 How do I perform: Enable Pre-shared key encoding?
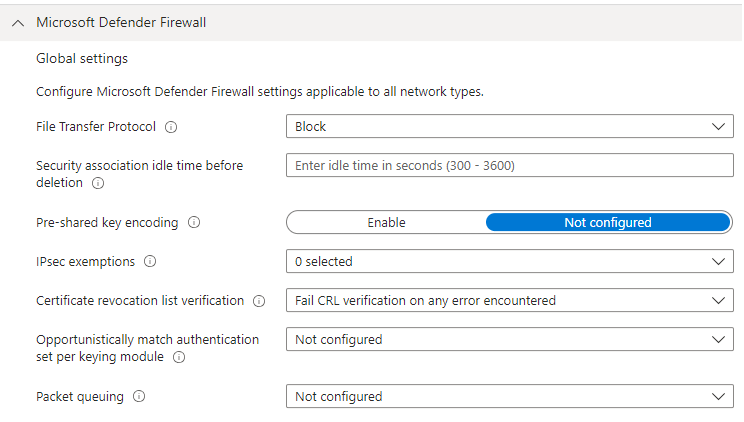(386, 223)
